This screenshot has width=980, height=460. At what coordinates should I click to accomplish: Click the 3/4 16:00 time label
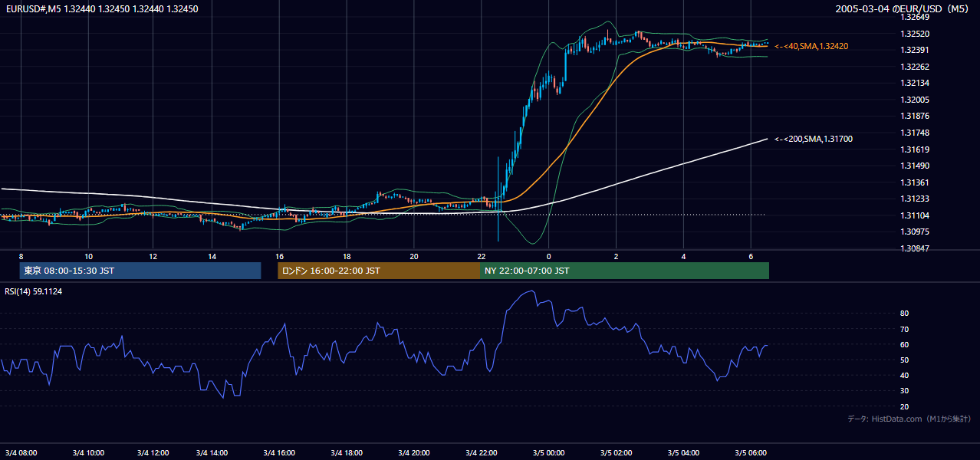[279, 452]
